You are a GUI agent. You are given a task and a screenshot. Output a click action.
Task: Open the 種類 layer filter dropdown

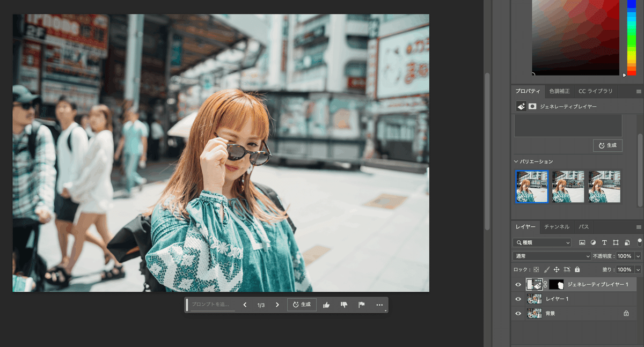[x=542, y=242]
